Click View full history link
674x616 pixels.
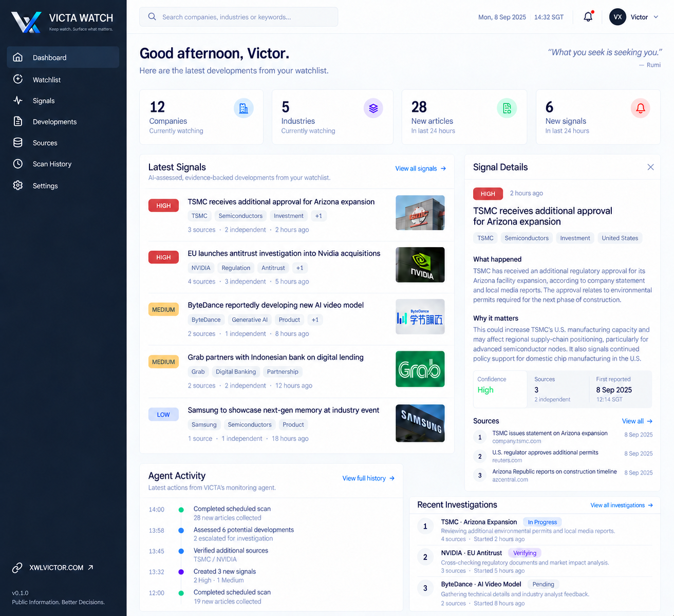pyautogui.click(x=368, y=478)
